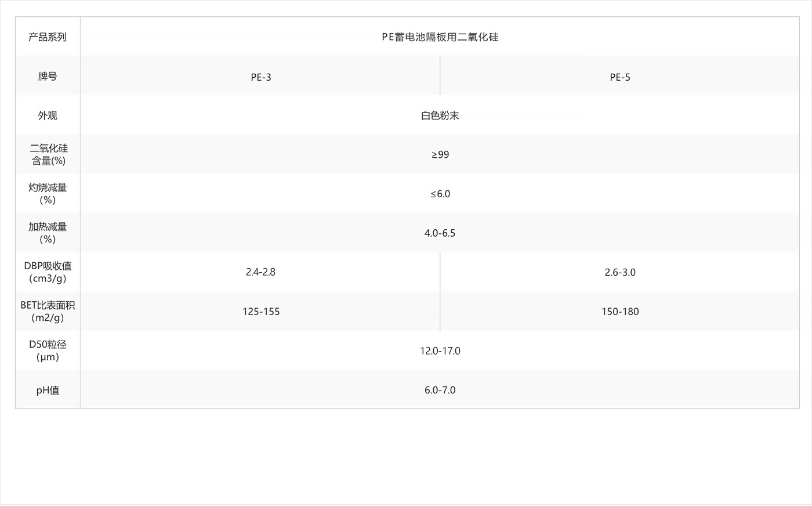This screenshot has height=506, width=812.
Task: Click the 产品系列 row label
Action: (48, 37)
